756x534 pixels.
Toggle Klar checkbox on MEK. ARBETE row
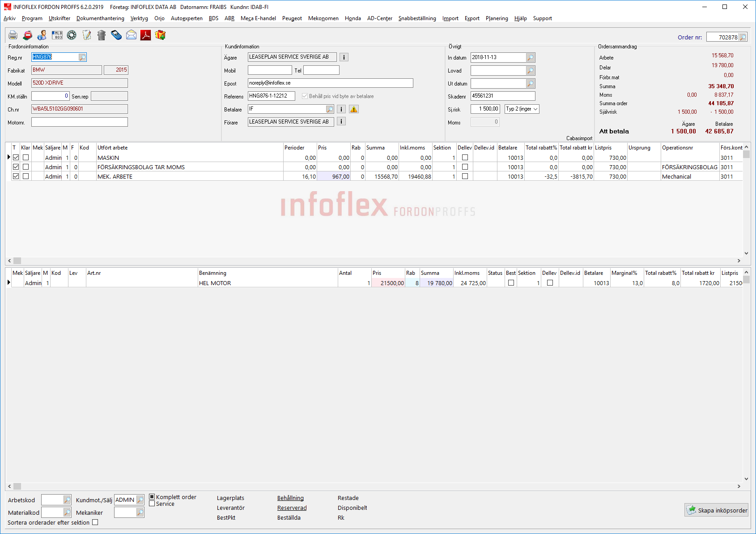coord(25,176)
